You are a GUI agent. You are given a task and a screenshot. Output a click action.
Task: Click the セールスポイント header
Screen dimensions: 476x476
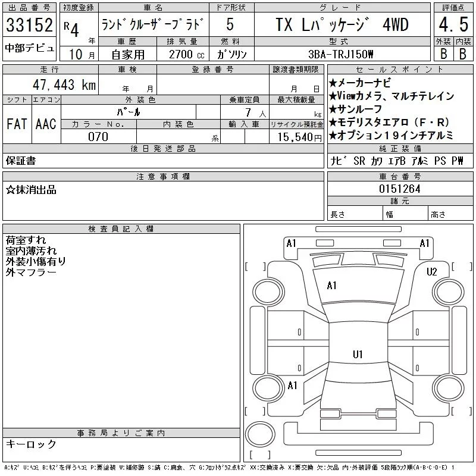(x=400, y=69)
